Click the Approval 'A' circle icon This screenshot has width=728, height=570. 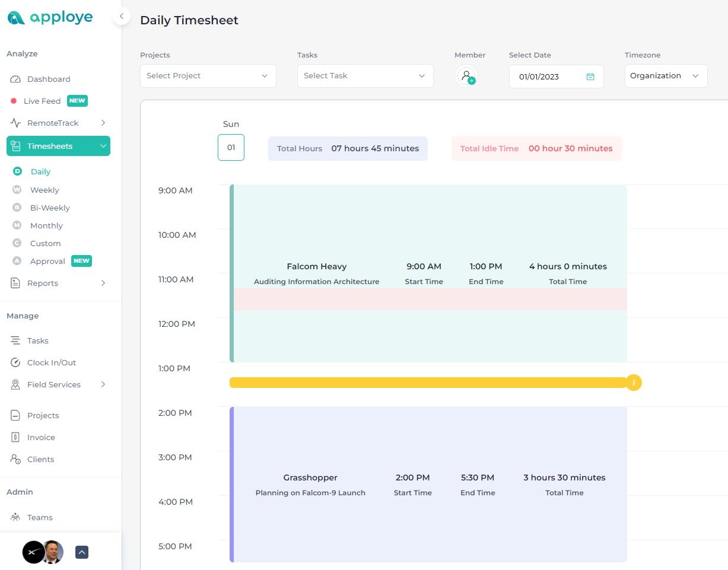tap(17, 261)
